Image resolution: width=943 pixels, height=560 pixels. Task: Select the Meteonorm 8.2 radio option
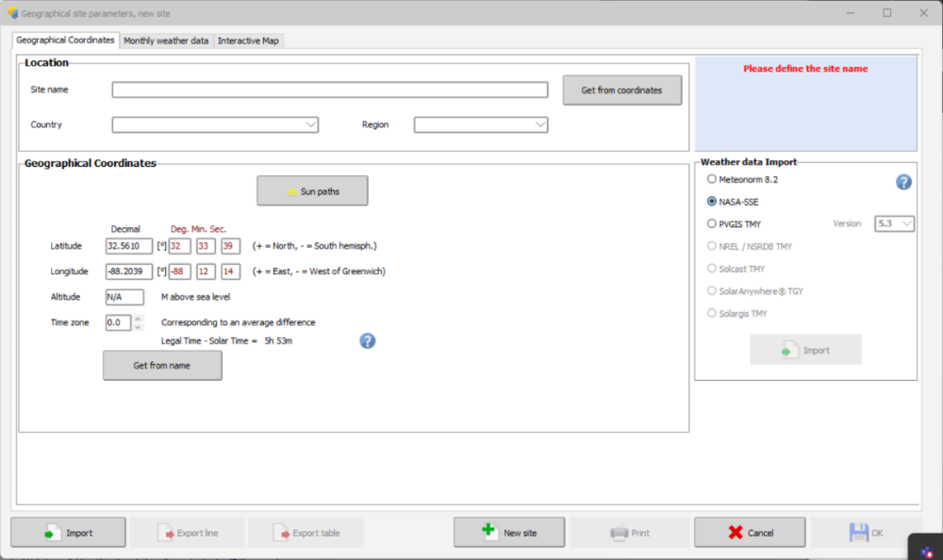tap(712, 179)
